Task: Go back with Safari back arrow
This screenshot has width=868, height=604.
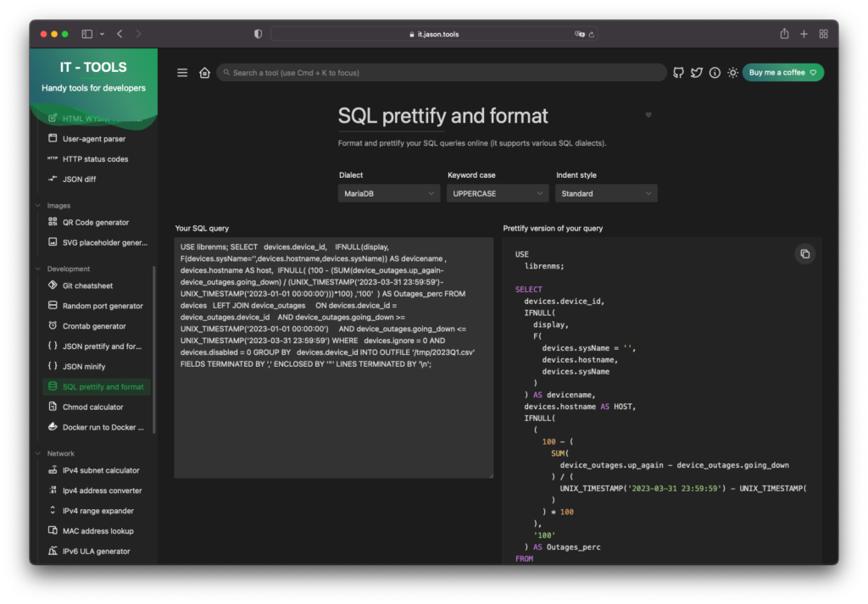Action: tap(120, 34)
